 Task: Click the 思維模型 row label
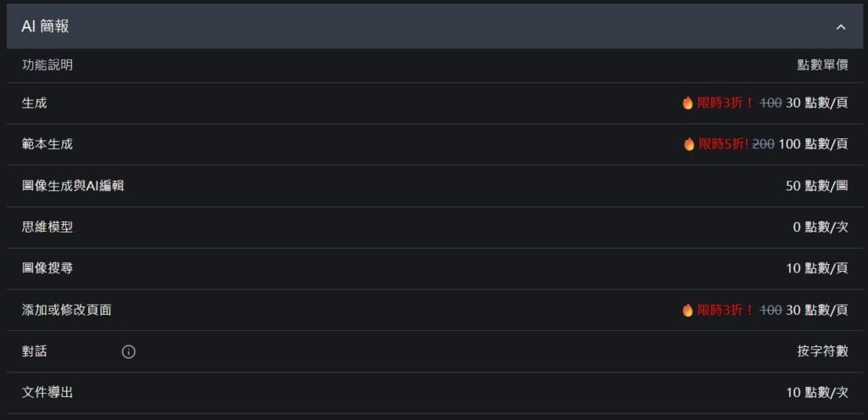pyautogui.click(x=47, y=227)
